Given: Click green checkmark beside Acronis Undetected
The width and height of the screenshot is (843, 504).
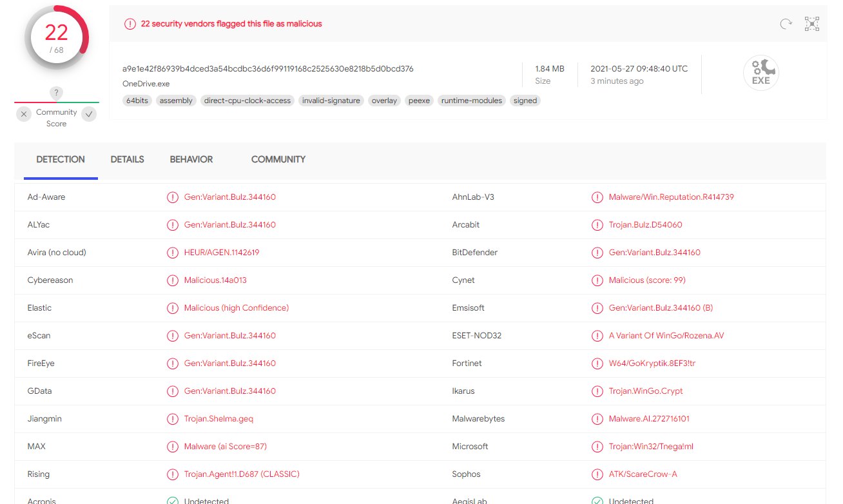Looking at the screenshot, I should [x=173, y=499].
